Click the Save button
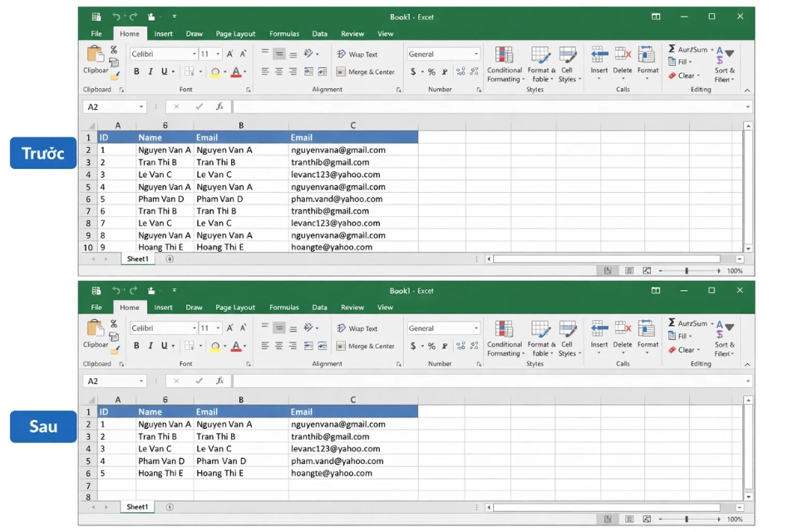The width and height of the screenshot is (798, 532). (x=96, y=16)
